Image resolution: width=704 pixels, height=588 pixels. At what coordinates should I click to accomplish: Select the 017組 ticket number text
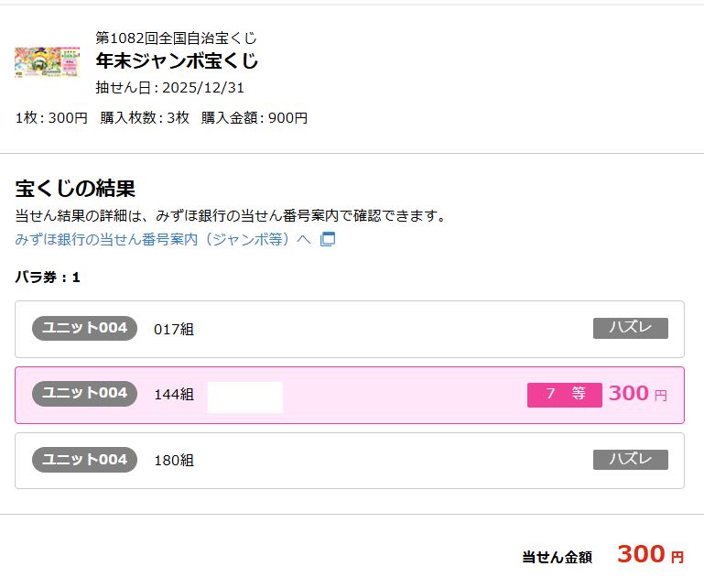click(x=174, y=329)
